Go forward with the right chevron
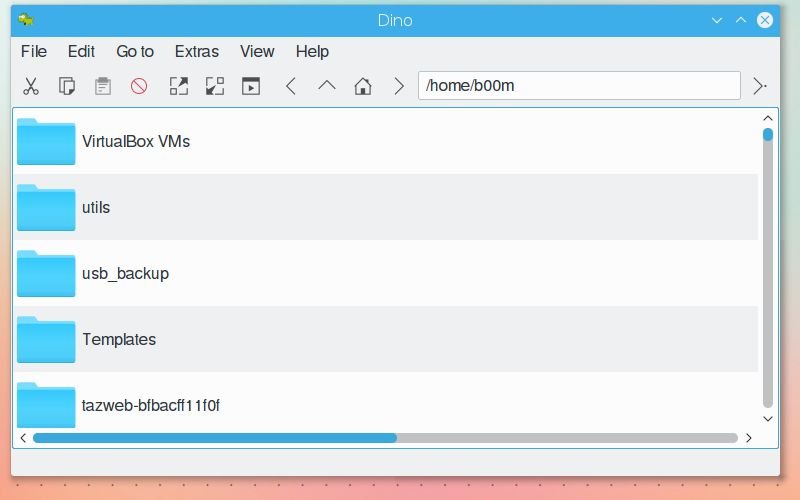Image resolution: width=800 pixels, height=500 pixels. pos(399,86)
